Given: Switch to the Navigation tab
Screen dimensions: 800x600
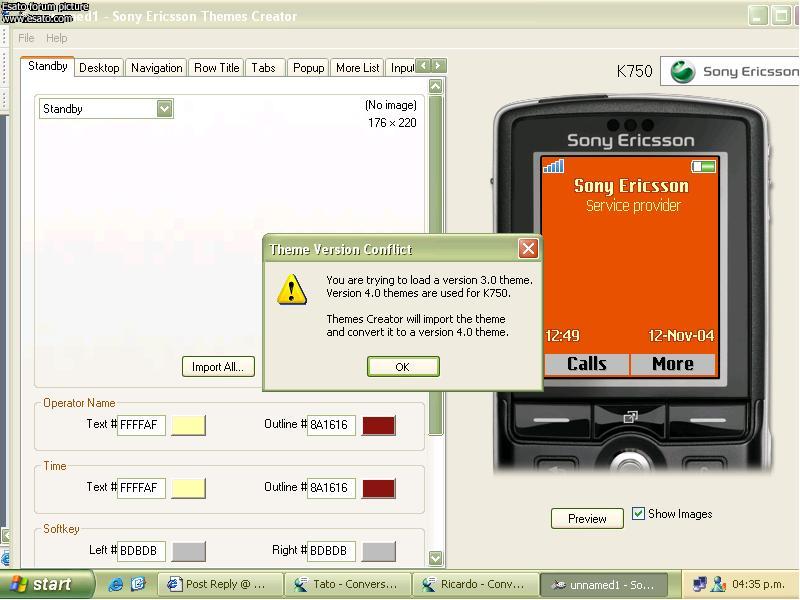Looking at the screenshot, I should 156,68.
